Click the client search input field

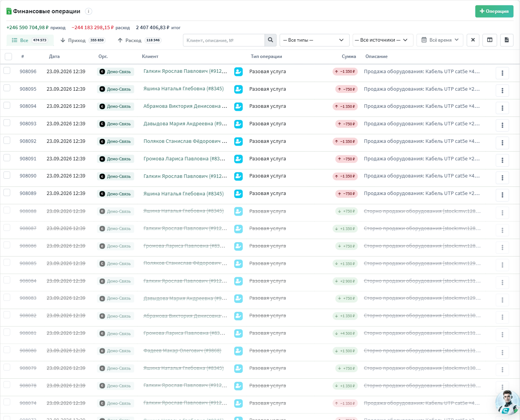coord(224,40)
